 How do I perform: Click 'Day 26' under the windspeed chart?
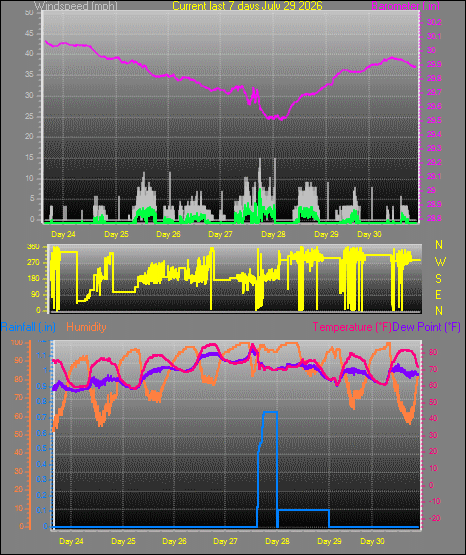click(168, 234)
